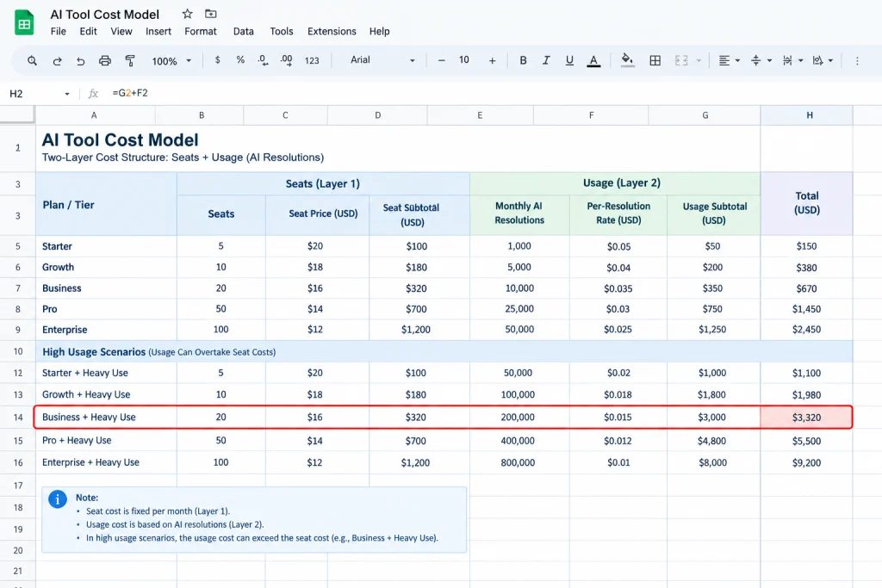Open the Data menu

coord(244,32)
